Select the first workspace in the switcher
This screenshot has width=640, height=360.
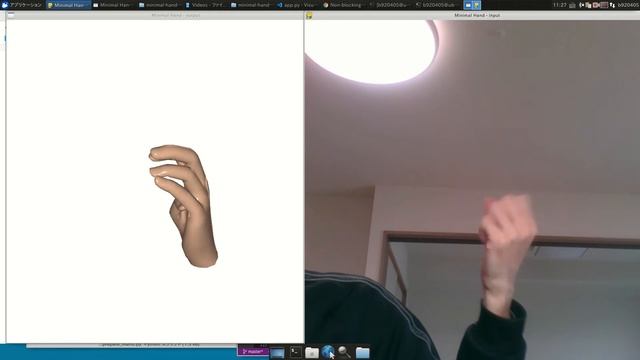click(x=468, y=5)
